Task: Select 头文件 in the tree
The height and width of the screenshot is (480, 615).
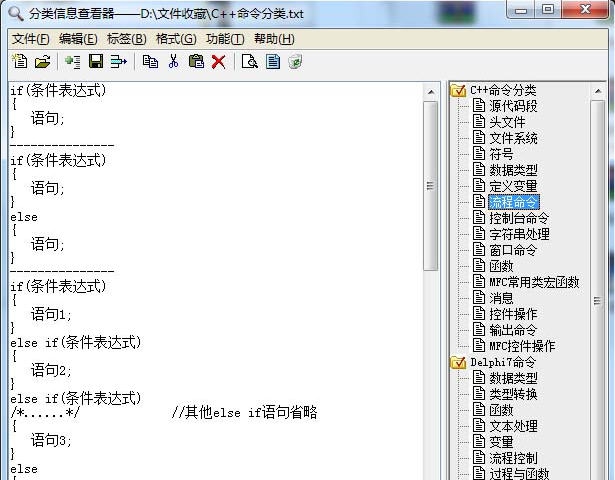Action: click(507, 122)
